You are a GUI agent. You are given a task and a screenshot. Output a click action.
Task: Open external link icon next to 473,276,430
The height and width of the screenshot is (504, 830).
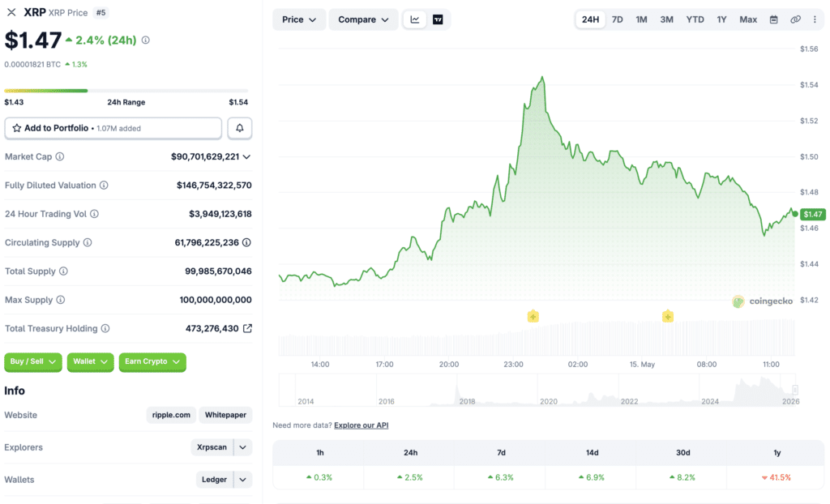[x=247, y=328]
